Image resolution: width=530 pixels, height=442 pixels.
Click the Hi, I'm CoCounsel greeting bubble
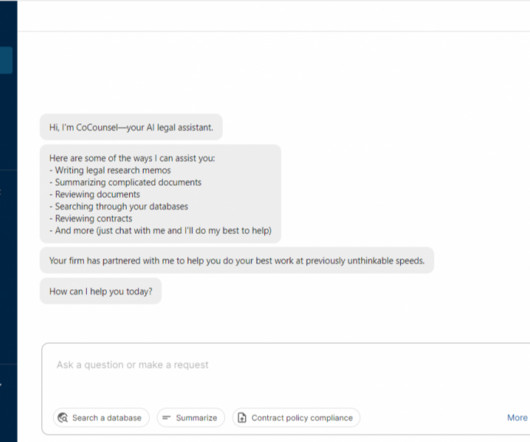[131, 127]
